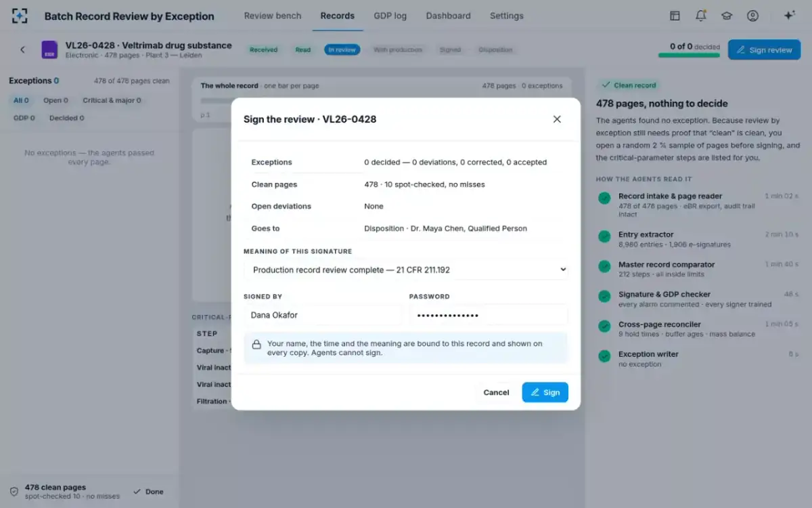The image size is (812, 508).
Task: Click the 478 clean pages text
Action: click(55, 487)
